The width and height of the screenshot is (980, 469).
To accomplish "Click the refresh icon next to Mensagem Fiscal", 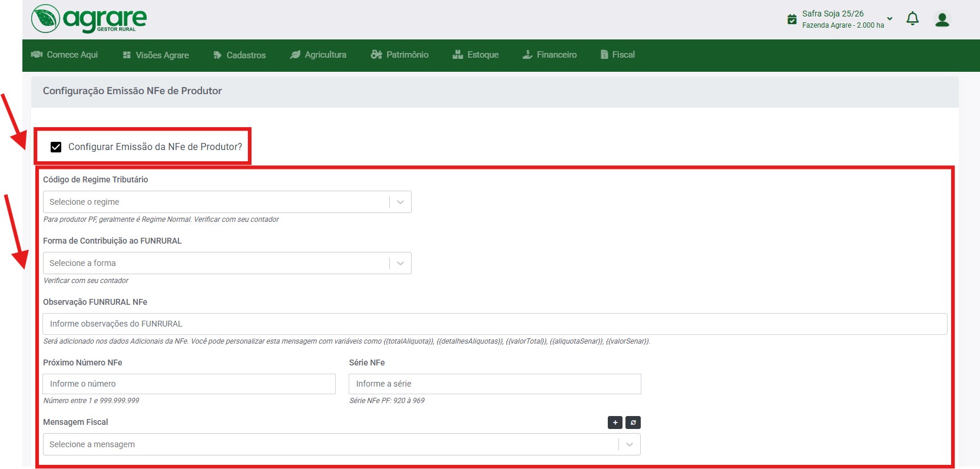I will click(x=633, y=423).
